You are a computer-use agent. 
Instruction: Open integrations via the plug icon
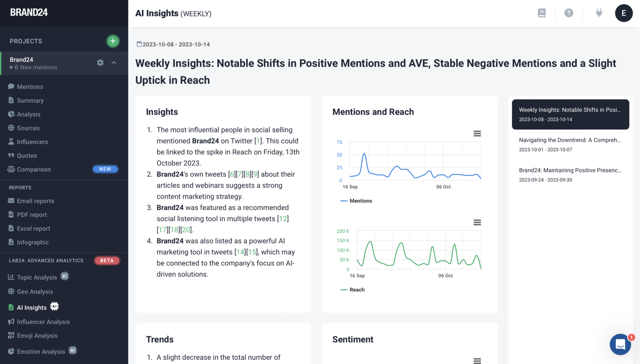[x=599, y=13]
